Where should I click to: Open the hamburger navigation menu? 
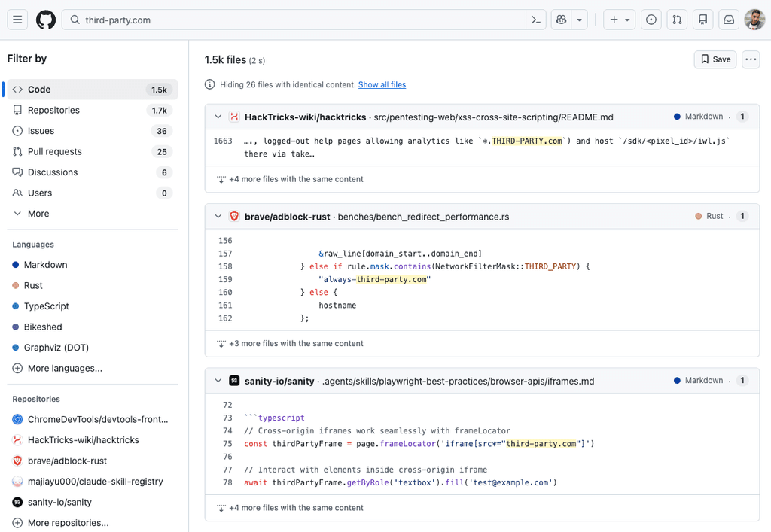click(17, 20)
